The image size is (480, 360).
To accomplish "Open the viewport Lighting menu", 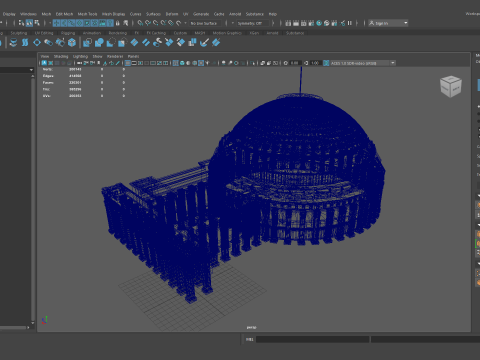I will (80, 56).
